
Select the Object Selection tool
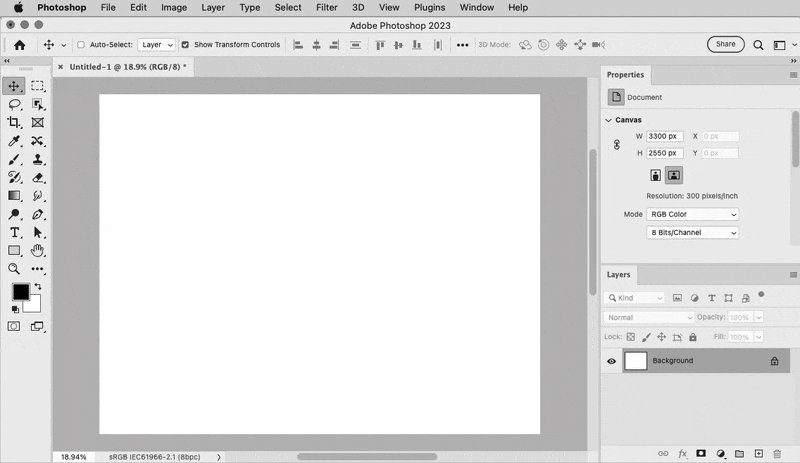click(x=38, y=104)
